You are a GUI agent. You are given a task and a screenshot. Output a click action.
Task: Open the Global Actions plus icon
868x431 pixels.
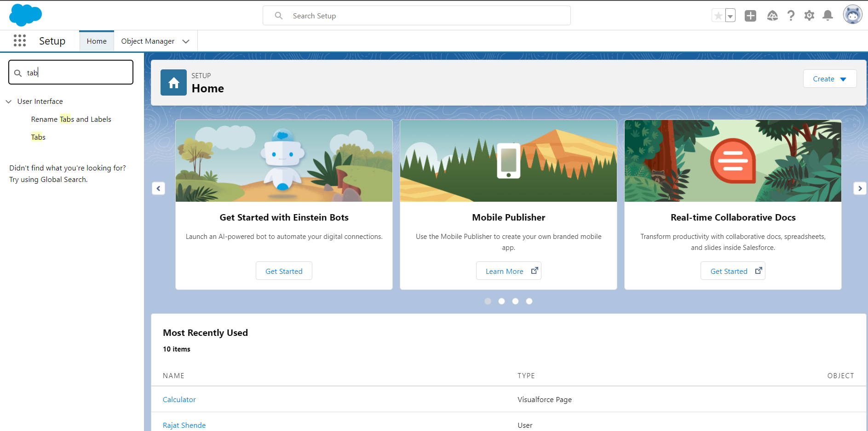point(750,16)
